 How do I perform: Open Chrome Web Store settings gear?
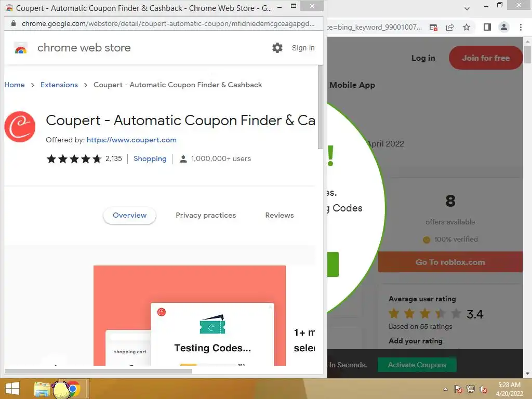tap(277, 48)
